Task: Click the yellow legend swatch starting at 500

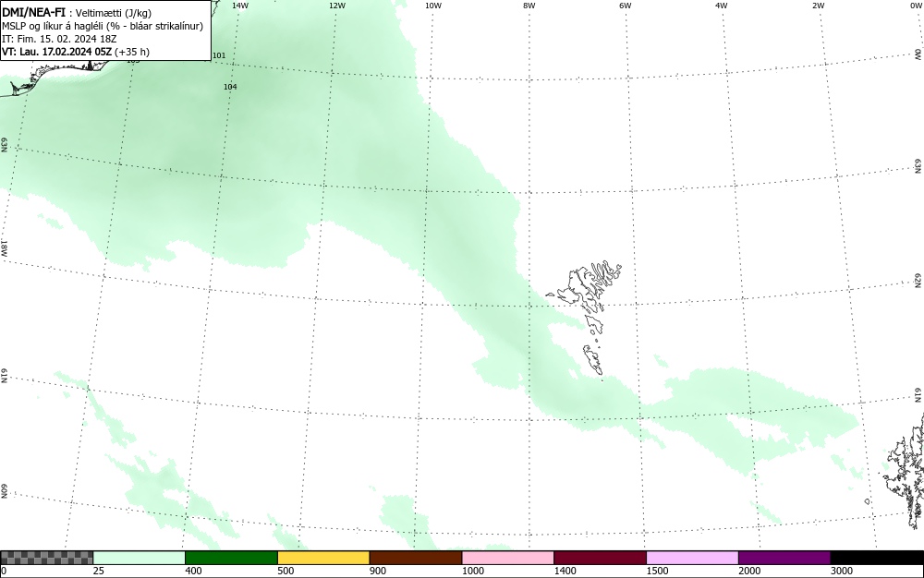Action: (322, 558)
